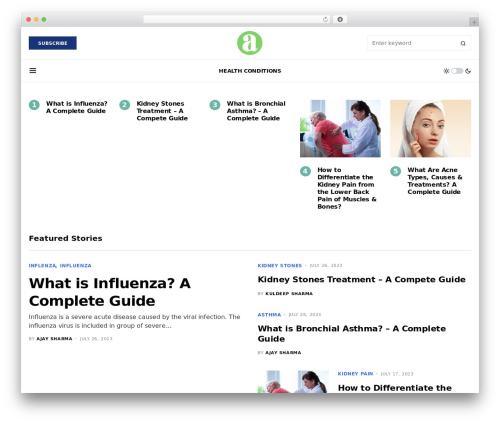Open the hamburger menu icon

33,71
